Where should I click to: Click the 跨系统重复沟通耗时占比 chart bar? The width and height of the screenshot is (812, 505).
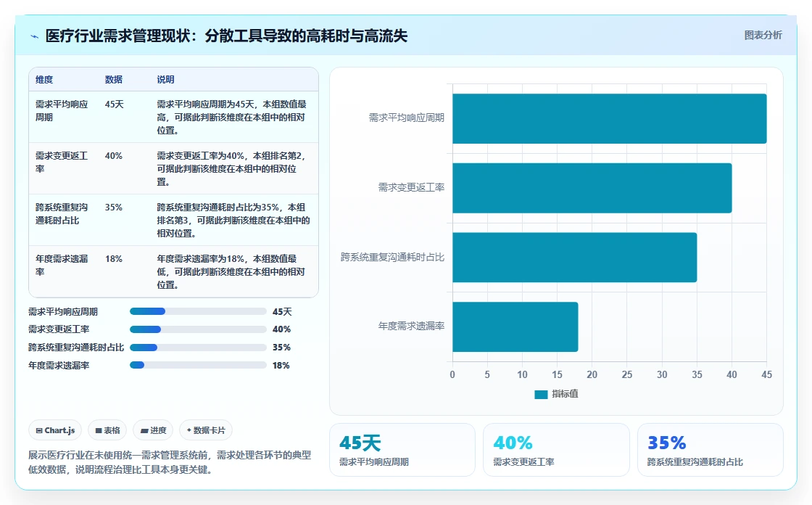[575, 257]
